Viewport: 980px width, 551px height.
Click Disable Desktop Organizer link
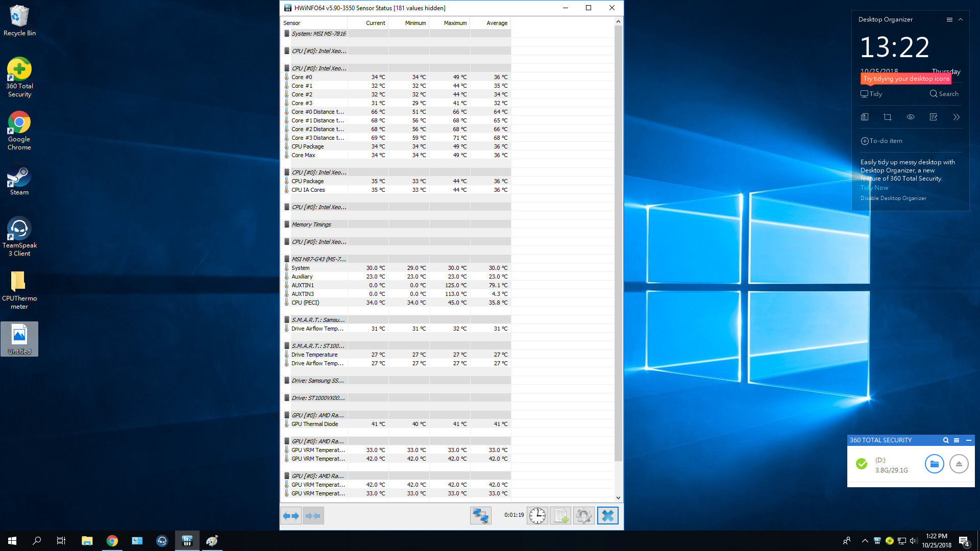(x=893, y=198)
